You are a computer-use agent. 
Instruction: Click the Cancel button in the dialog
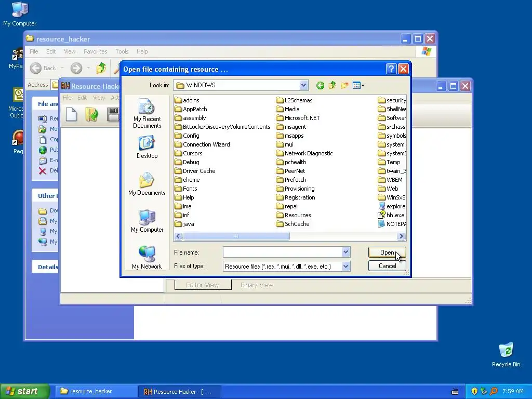point(387,266)
